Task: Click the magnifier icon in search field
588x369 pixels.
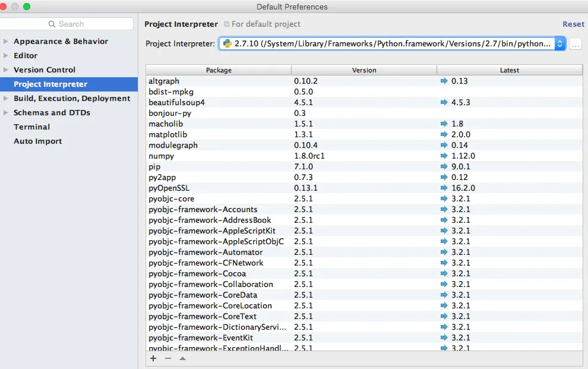Action: coord(52,24)
